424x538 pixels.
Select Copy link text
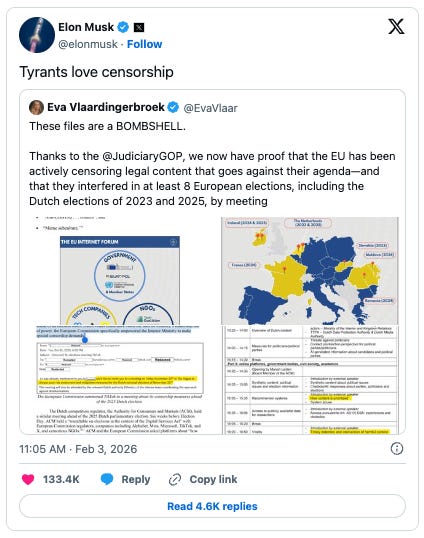[213, 479]
